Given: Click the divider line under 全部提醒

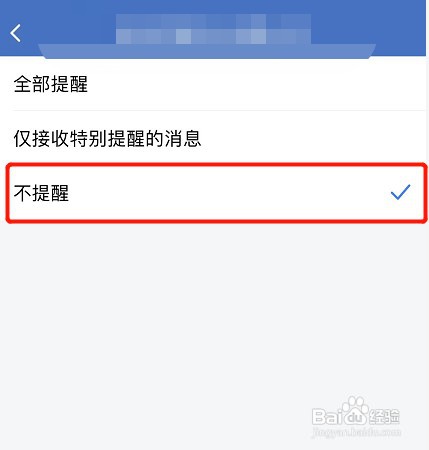Looking at the screenshot, I should (219, 110).
